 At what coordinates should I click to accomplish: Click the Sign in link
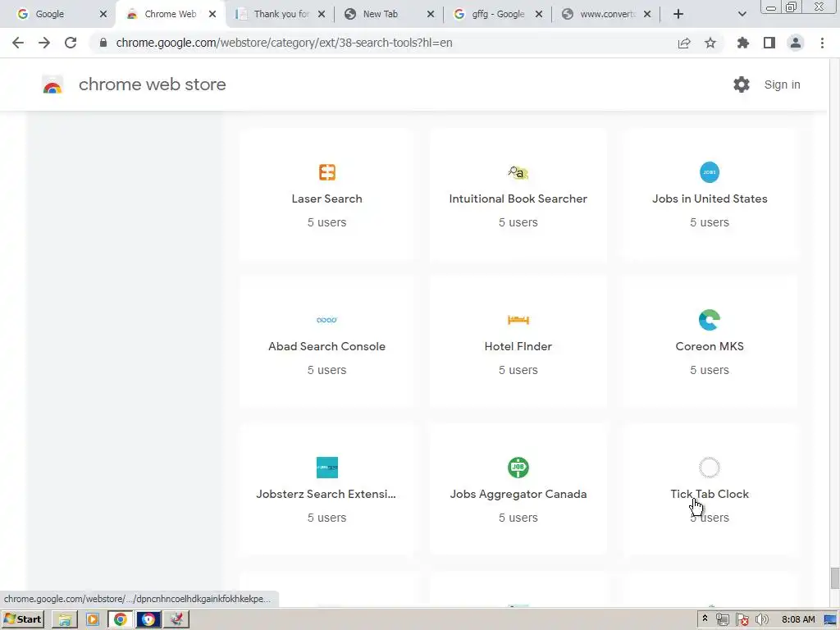[x=782, y=84]
